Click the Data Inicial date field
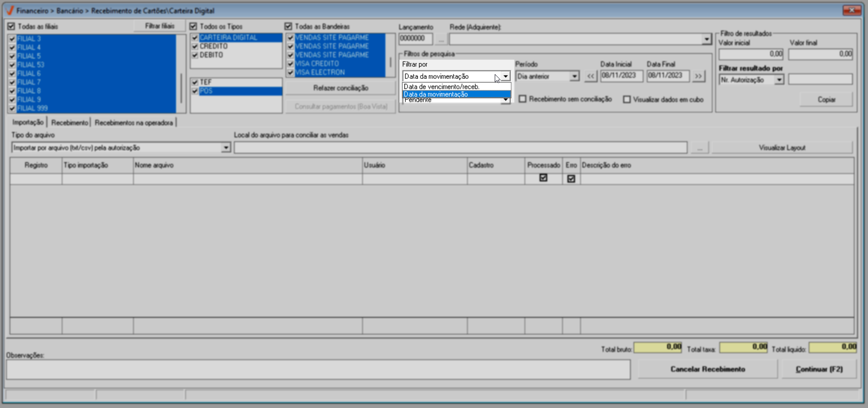The height and width of the screenshot is (408, 868). pyautogui.click(x=622, y=76)
